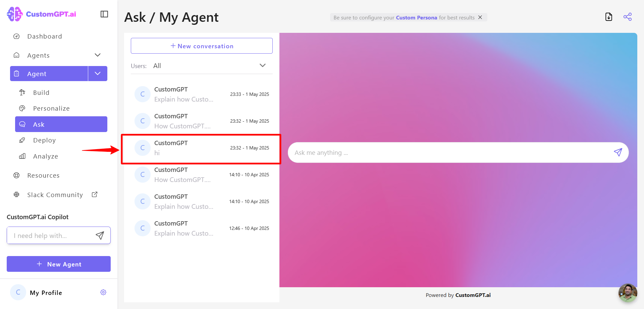Screen dimensions: 644x309
Task: Start a New conversation
Action: [x=202, y=46]
